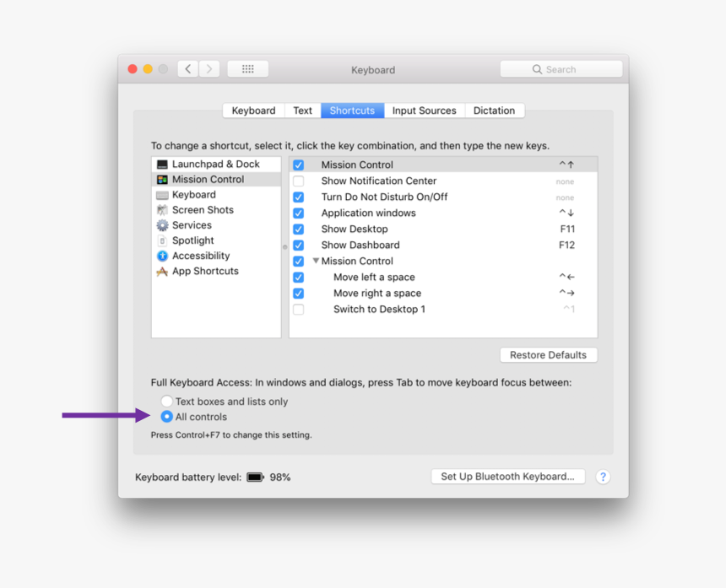The width and height of the screenshot is (726, 588).
Task: Click Control-1 shortcut for Switch to Desktop 1
Action: tap(569, 309)
